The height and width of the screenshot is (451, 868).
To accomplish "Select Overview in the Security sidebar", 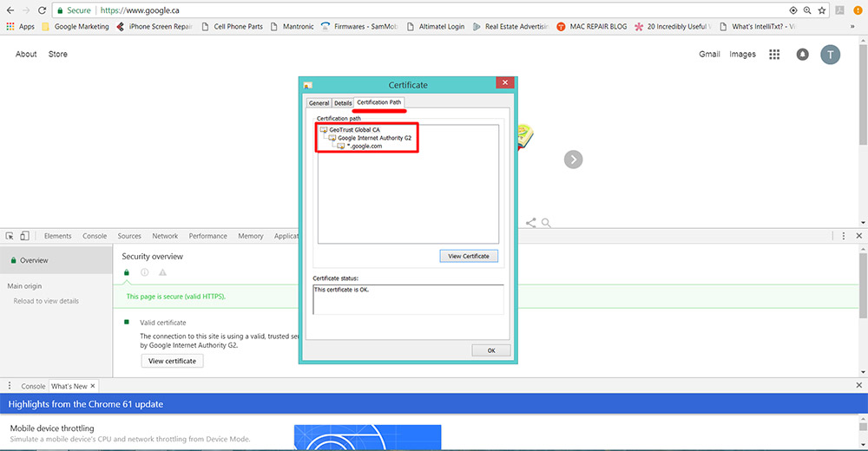I will point(56,260).
